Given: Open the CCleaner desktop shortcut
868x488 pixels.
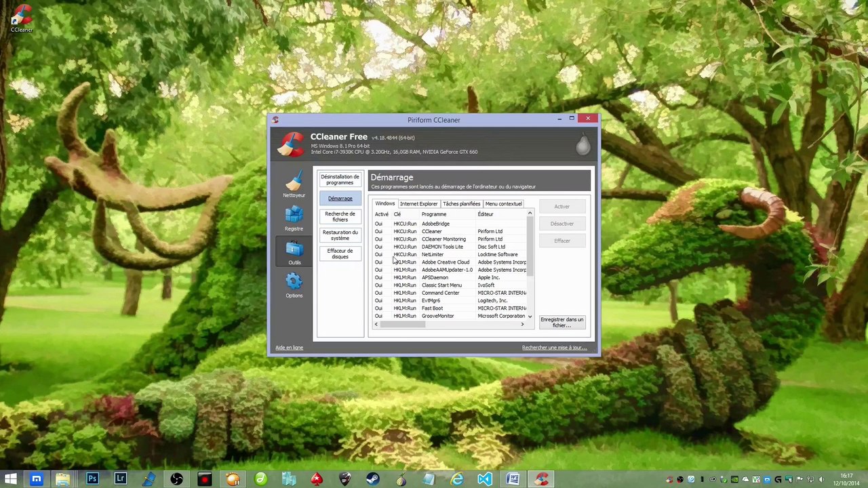Looking at the screenshot, I should click(22, 19).
